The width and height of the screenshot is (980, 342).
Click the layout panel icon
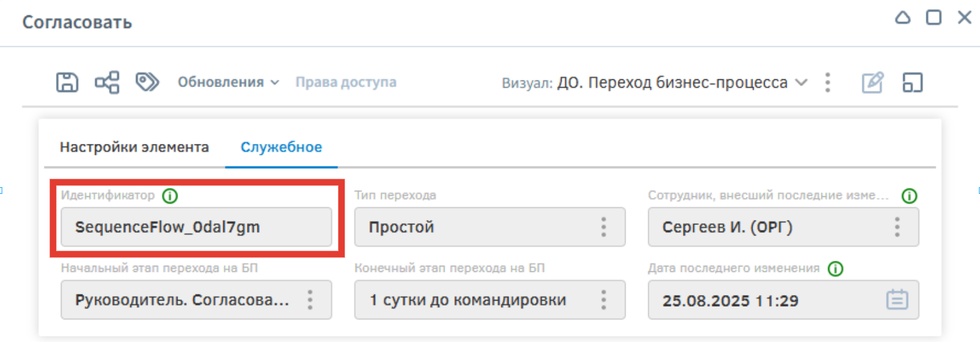[x=912, y=82]
